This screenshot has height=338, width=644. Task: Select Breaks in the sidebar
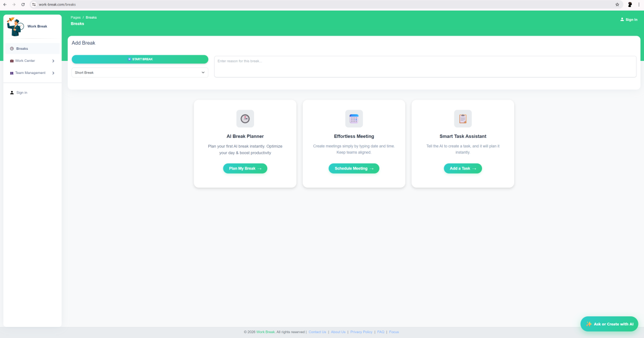(22, 49)
